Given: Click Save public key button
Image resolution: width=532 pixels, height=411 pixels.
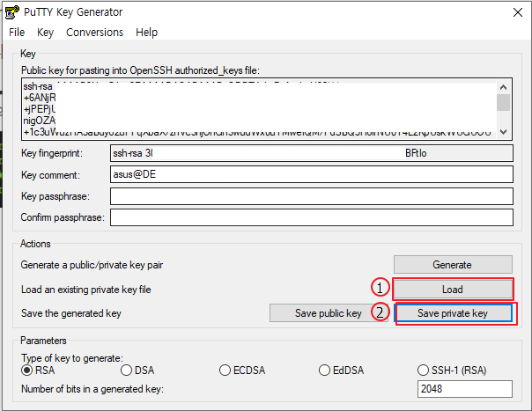Looking at the screenshot, I should tap(329, 313).
